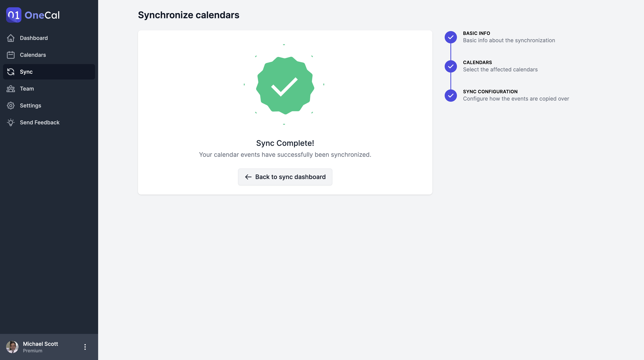Viewport: 644px width, 360px height.
Task: Click the Basic Info step checkmark circle
Action: [450, 37]
